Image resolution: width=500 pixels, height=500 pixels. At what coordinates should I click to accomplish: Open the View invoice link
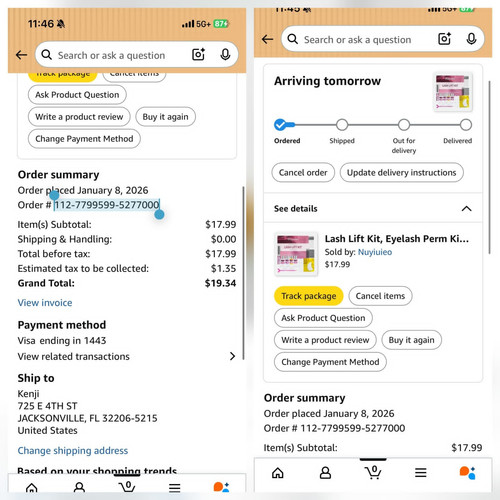point(45,303)
